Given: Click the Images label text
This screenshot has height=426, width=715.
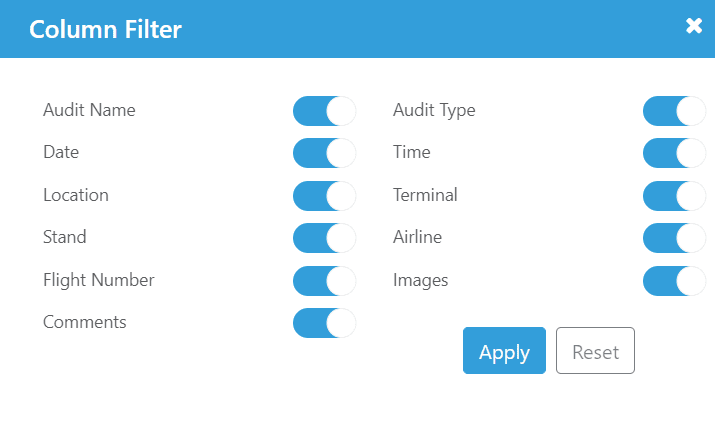Looking at the screenshot, I should tap(421, 280).
